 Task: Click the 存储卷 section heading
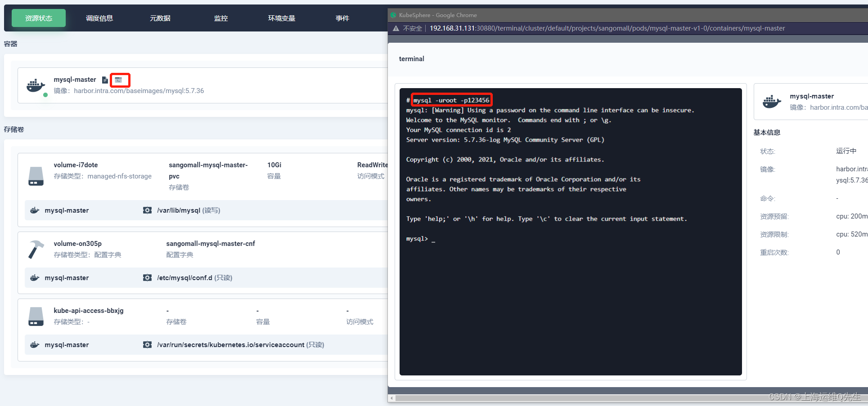14,129
